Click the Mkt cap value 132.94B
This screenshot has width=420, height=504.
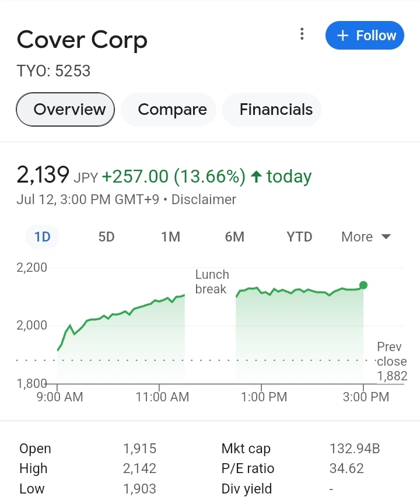355,449
